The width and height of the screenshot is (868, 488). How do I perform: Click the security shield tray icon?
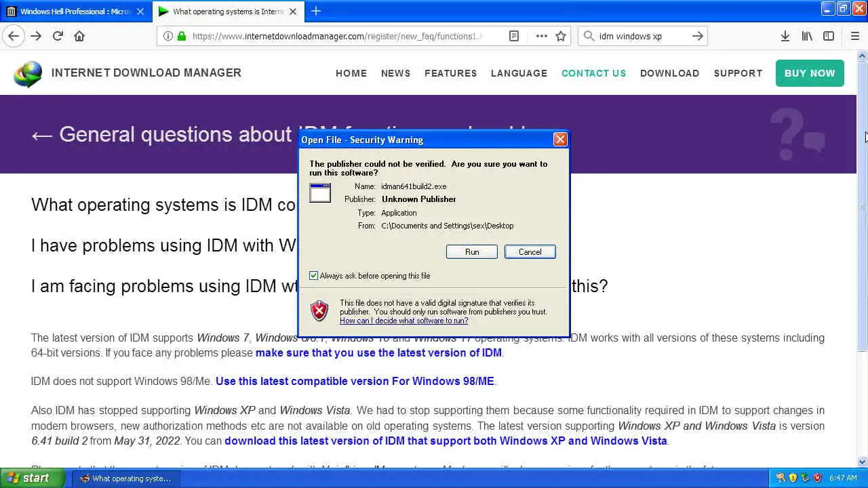[x=793, y=478]
